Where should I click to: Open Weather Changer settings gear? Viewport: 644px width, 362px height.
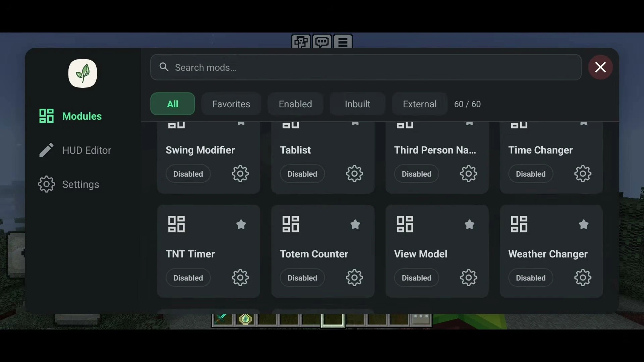point(583,278)
